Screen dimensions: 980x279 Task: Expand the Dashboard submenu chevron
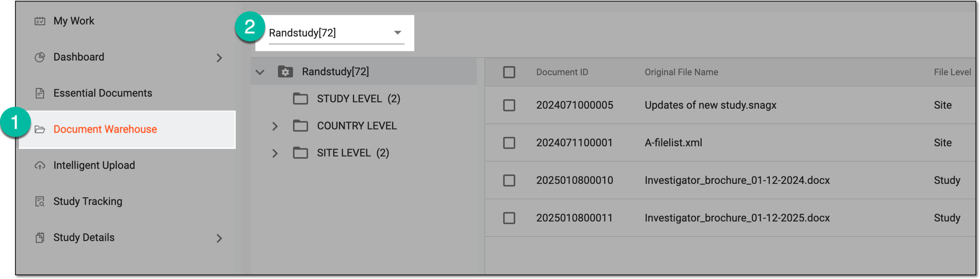click(220, 58)
